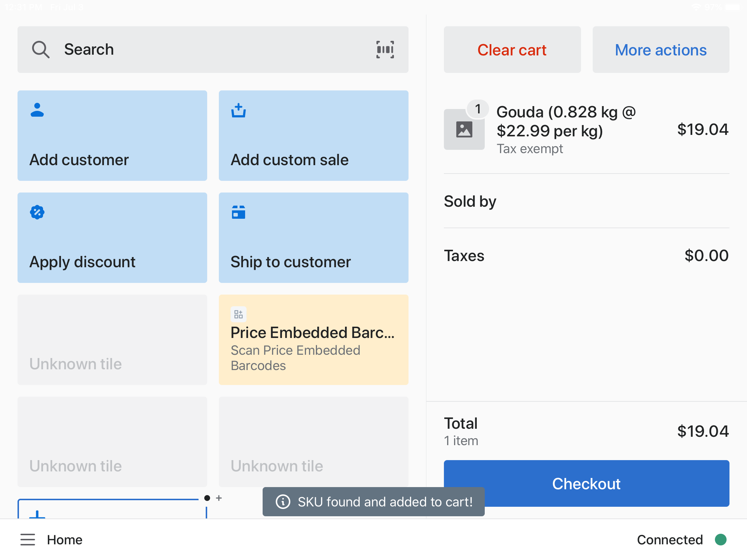Click the Gouda item image placeholder
The height and width of the screenshot is (560, 747).
coord(464,129)
